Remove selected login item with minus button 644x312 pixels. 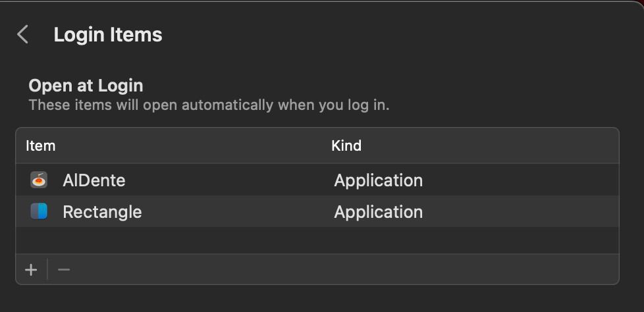(x=64, y=270)
